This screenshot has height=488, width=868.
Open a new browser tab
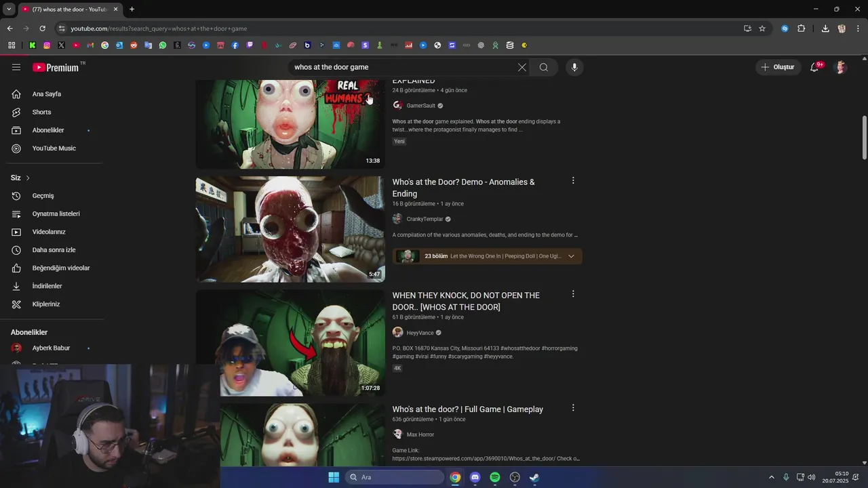click(132, 9)
